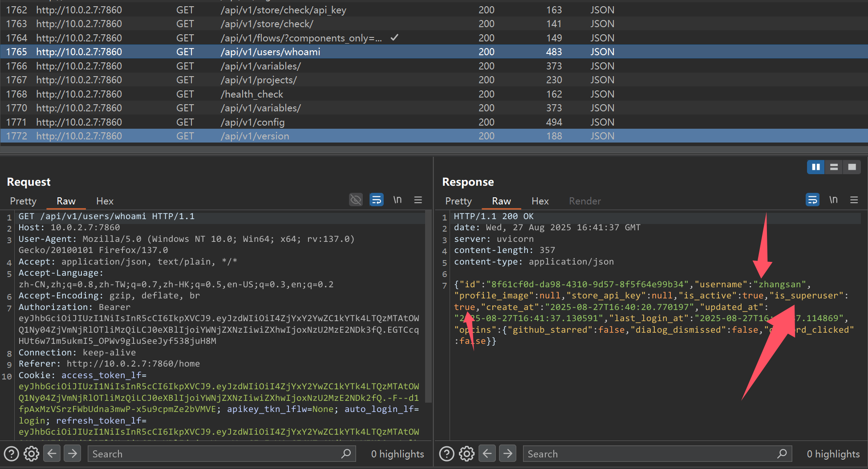The height and width of the screenshot is (469, 868).
Task: Click the Response search input field
Action: coord(650,454)
